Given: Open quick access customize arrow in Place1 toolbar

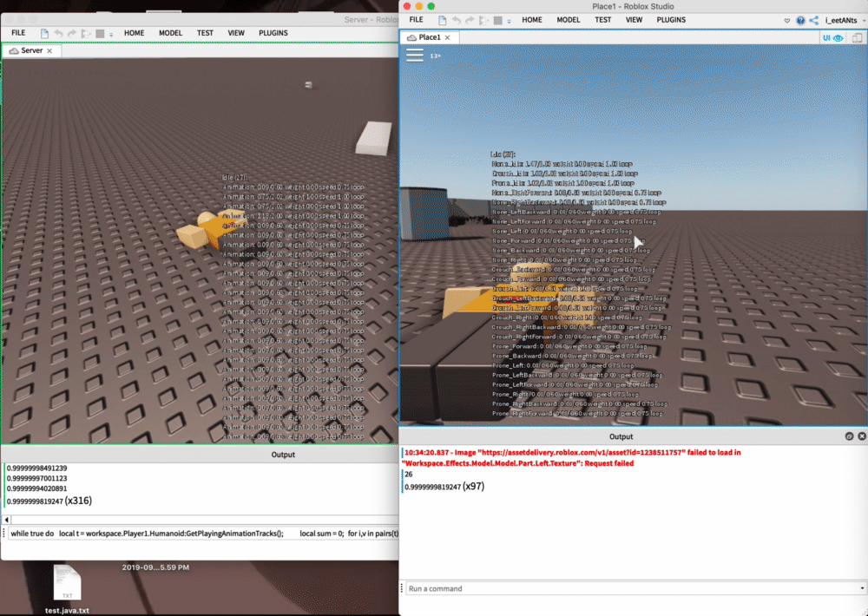Looking at the screenshot, I should pos(509,21).
